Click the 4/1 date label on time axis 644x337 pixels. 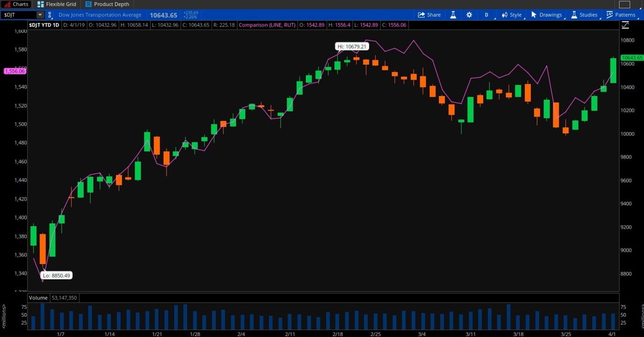click(612, 334)
